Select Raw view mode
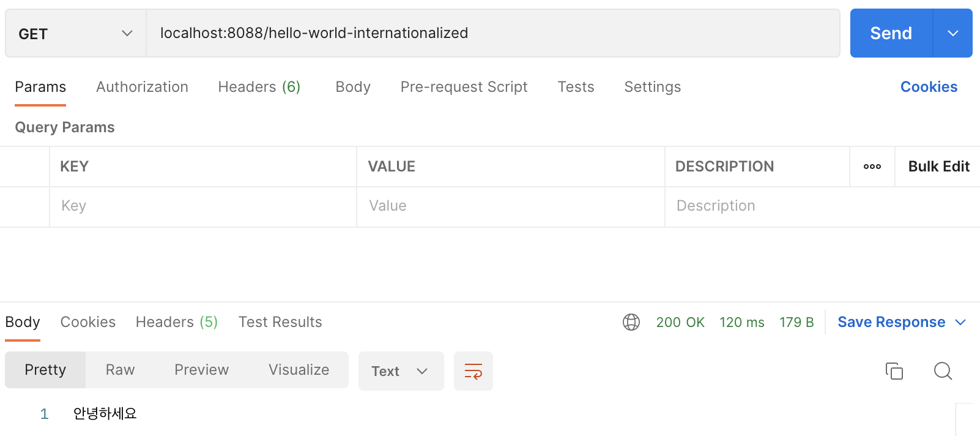The height and width of the screenshot is (436, 980). click(120, 370)
